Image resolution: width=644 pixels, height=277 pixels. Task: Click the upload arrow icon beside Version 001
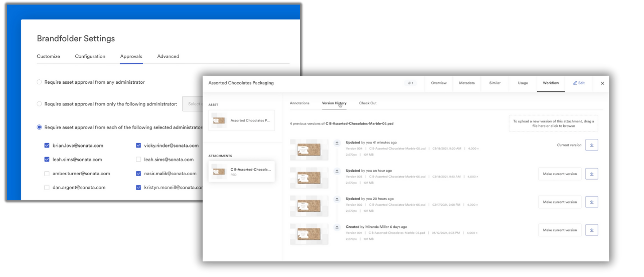tap(337, 227)
